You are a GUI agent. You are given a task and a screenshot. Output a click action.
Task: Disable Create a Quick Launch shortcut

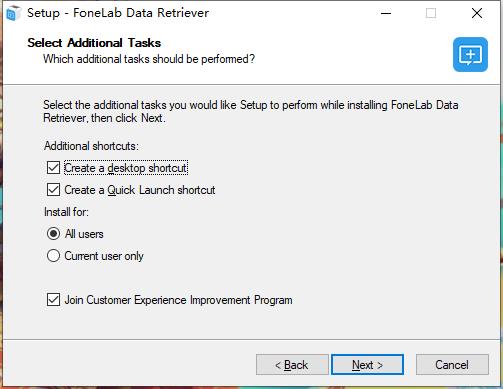coord(53,190)
